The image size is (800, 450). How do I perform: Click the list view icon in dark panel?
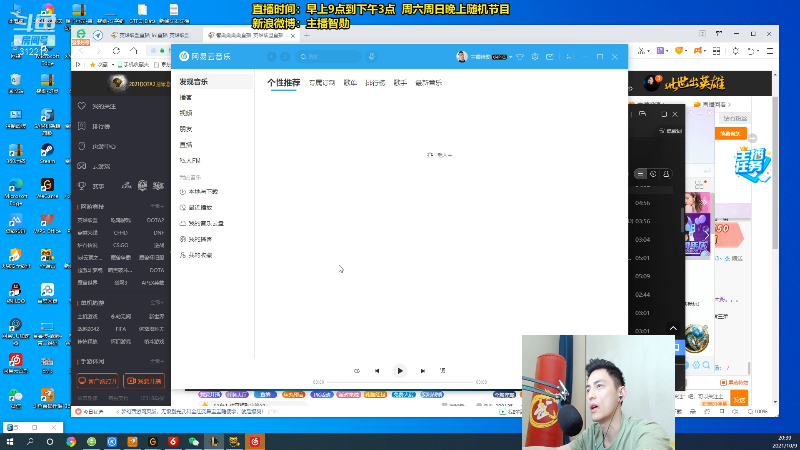[640, 174]
